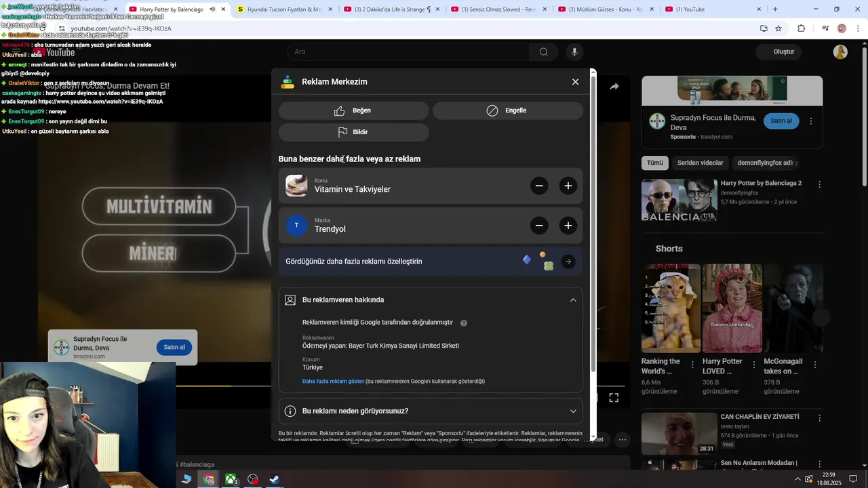Viewport: 868px width, 488px height.
Task: Open Ranking the World's short
Action: (x=671, y=308)
